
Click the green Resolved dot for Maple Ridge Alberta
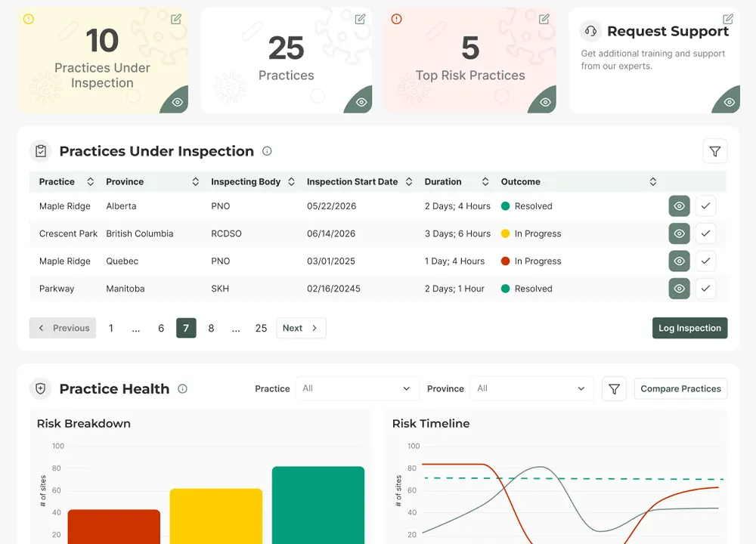[x=505, y=206]
